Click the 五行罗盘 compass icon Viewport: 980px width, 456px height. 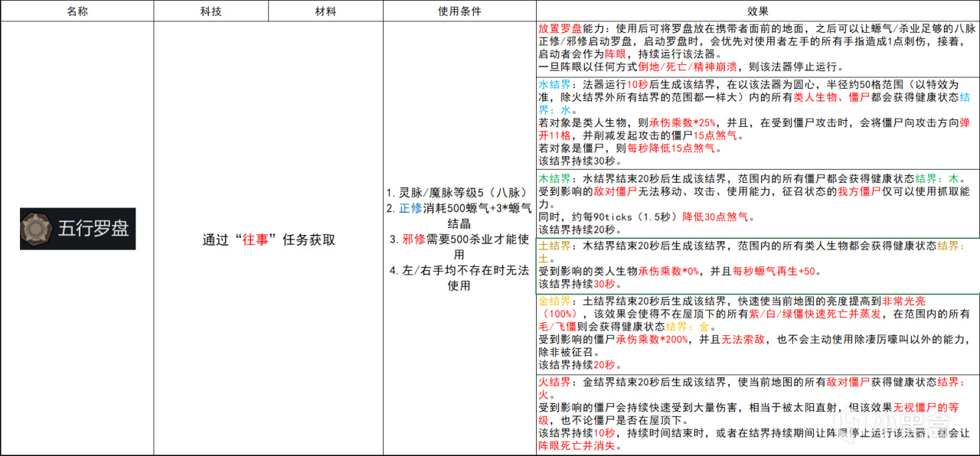click(x=38, y=228)
